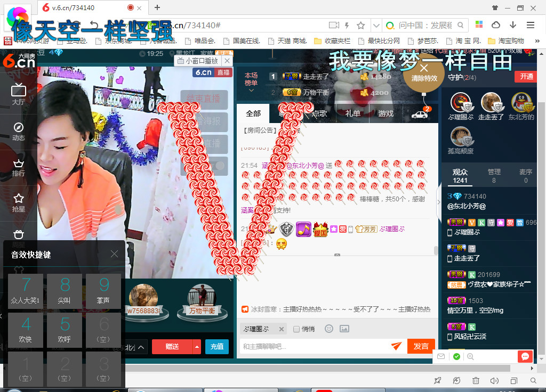The height and width of the screenshot is (392, 546).
Task: Click the 开通 guard button
Action: 526,77
